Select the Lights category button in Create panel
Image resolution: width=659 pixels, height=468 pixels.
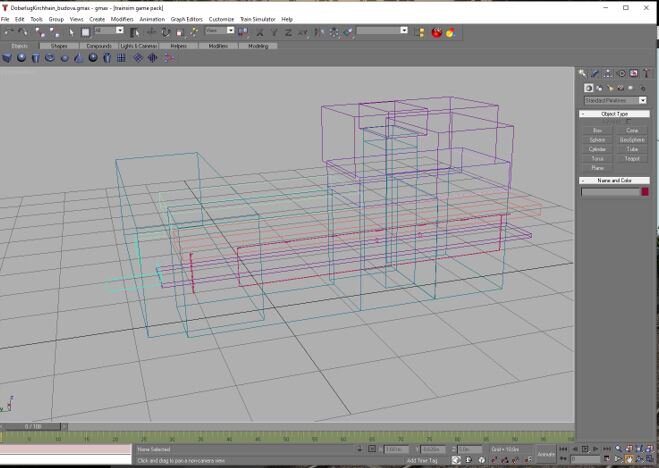(610, 88)
